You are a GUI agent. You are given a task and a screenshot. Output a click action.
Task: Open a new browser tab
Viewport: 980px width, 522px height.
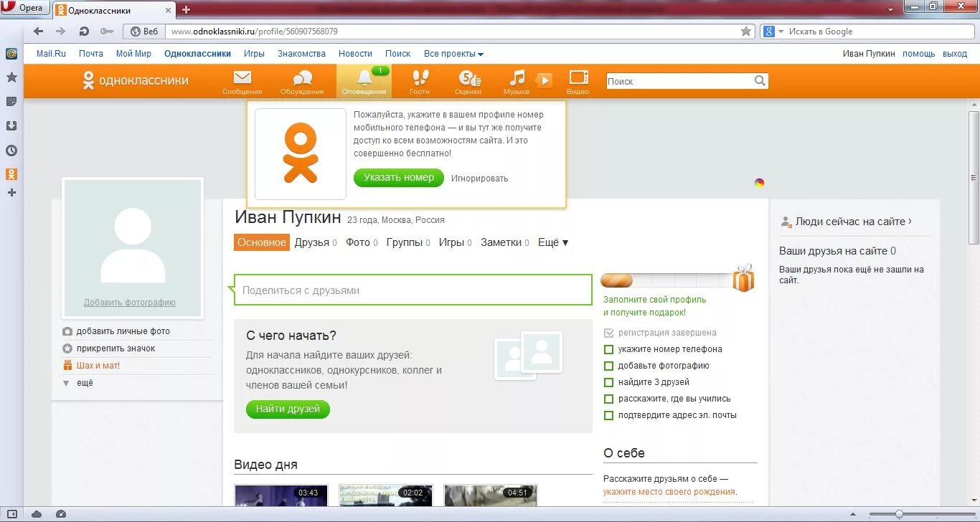tap(186, 9)
